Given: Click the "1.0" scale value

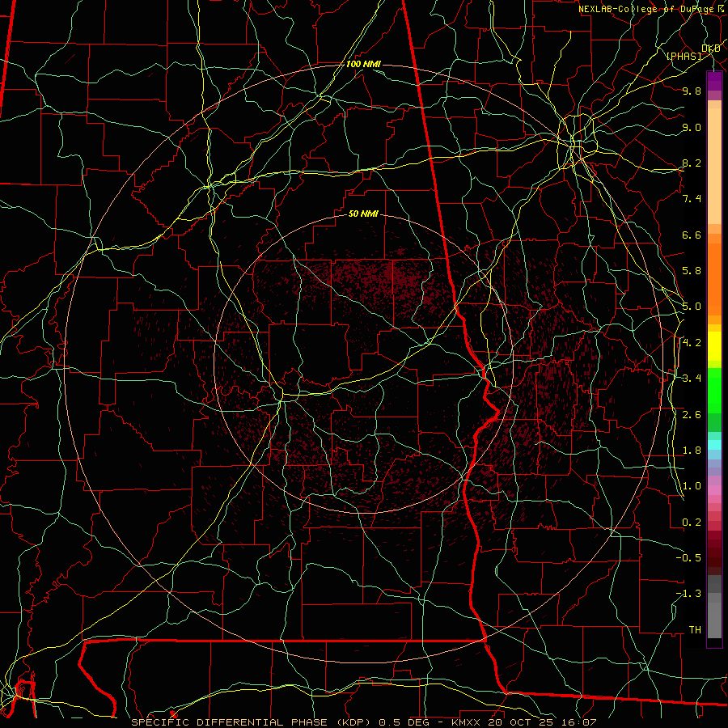Looking at the screenshot, I should 692,486.
